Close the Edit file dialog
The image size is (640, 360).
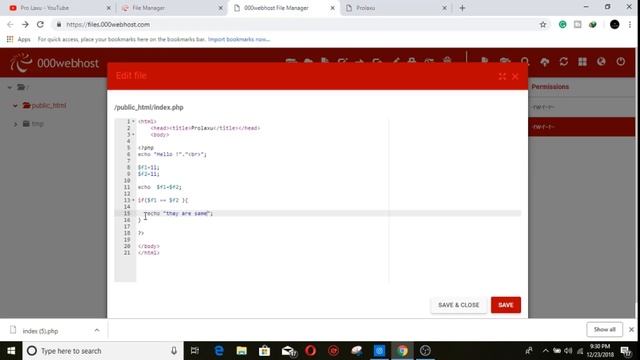pos(515,76)
